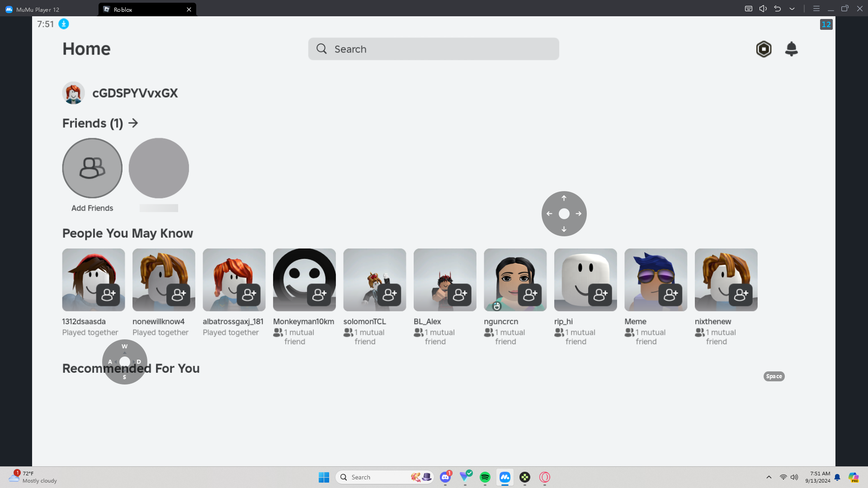Image resolution: width=868 pixels, height=488 pixels.
Task: Open MuMu hamburger menu
Action: pyautogui.click(x=816, y=9)
